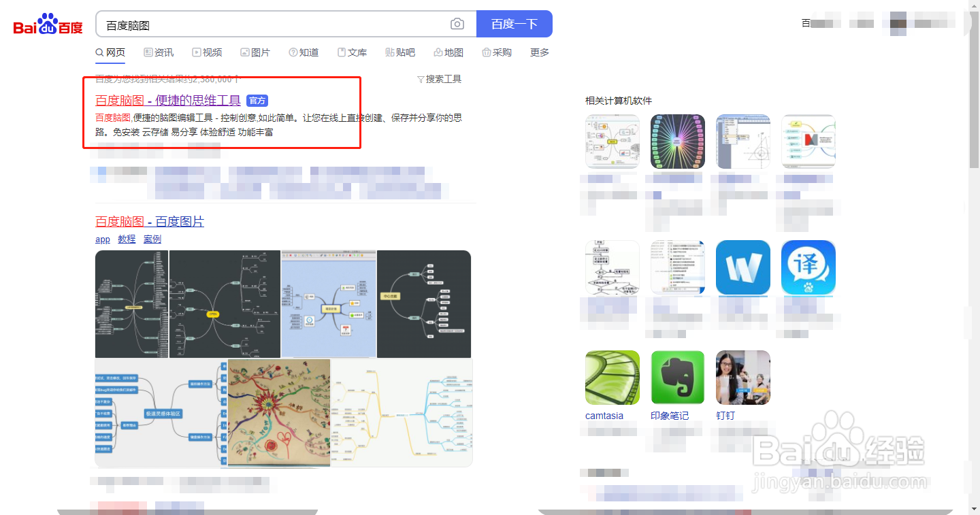980x515 pixels.
Task: Switch to the 资讯 tab
Action: pos(159,52)
